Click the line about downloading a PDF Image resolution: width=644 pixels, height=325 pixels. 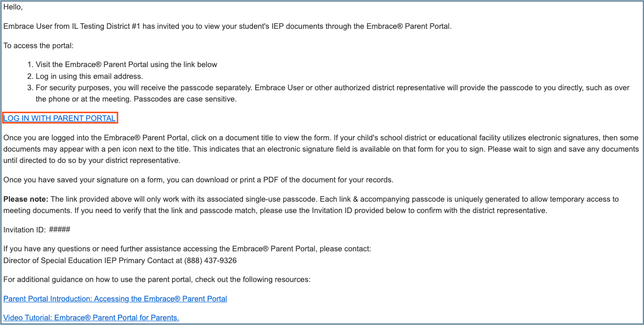coord(198,180)
